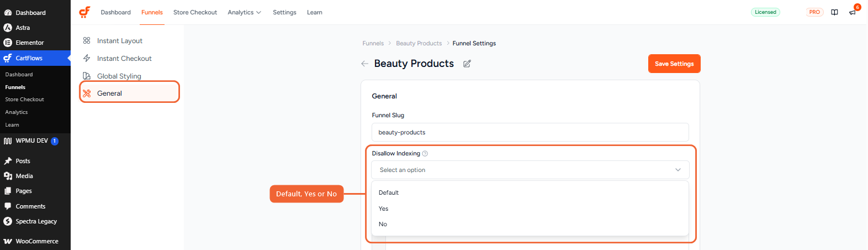
Task: Click the Save Settings button
Action: (674, 64)
